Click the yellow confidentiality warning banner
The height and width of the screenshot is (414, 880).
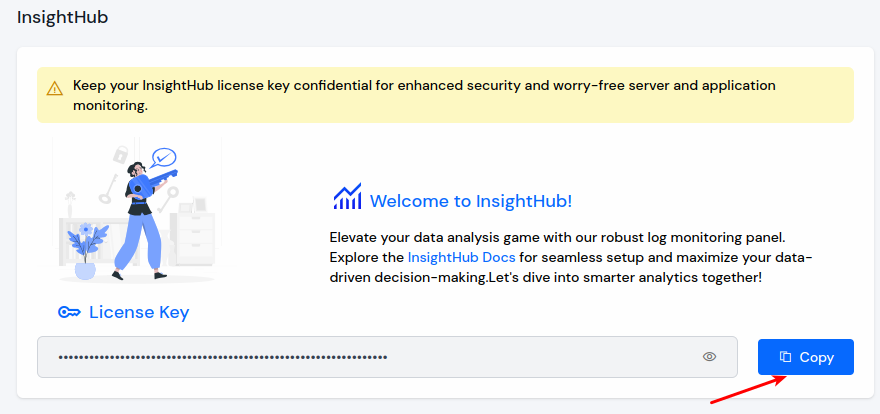coord(445,95)
